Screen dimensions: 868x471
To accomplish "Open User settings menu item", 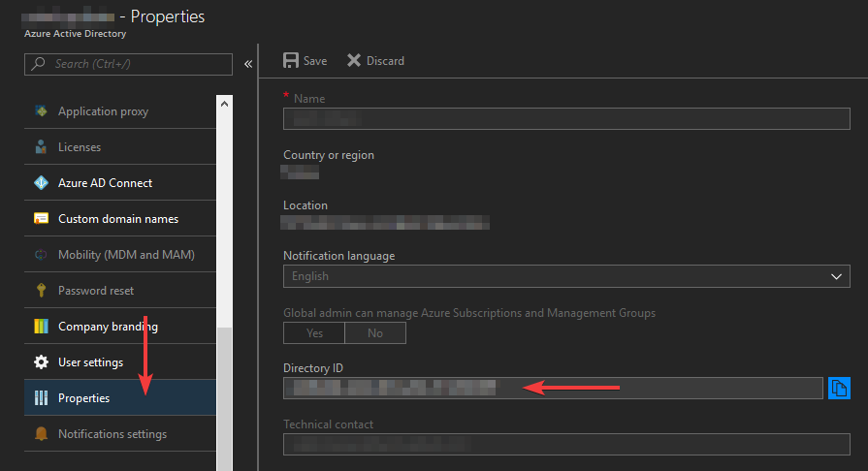I will (x=120, y=361).
